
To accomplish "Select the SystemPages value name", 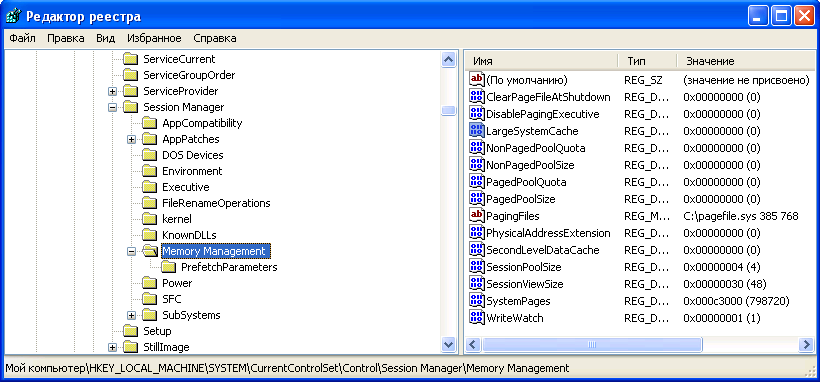I will point(518,301).
